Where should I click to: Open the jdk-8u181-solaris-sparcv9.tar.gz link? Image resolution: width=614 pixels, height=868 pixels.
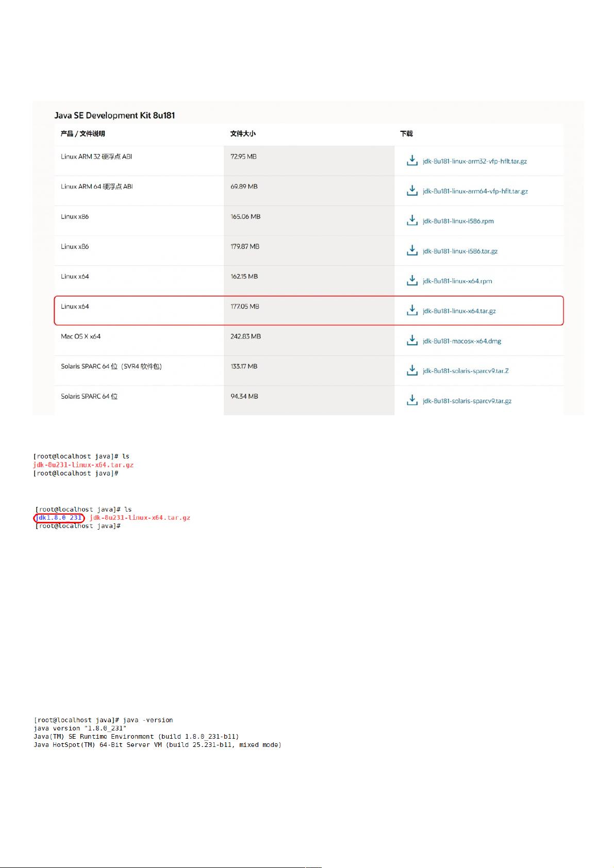coord(467,401)
